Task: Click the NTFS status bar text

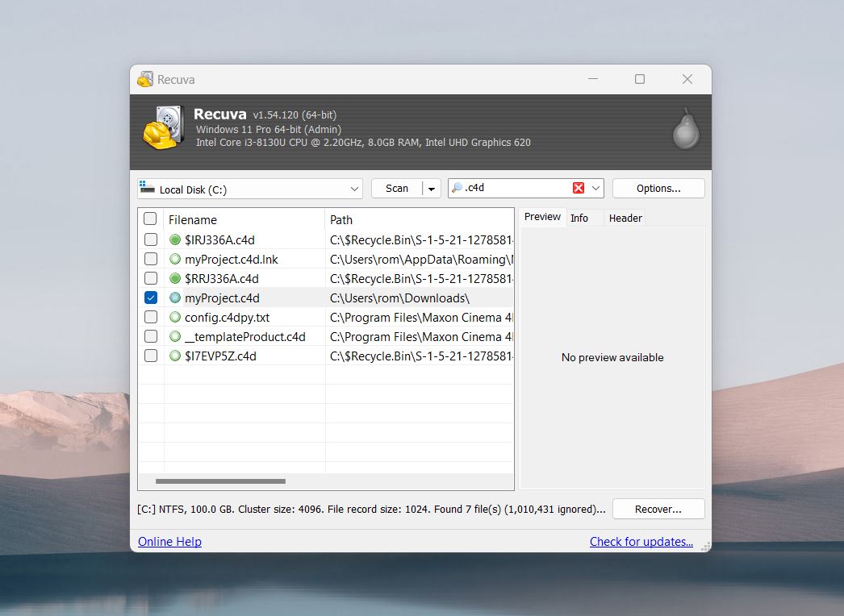Action: 371,509
